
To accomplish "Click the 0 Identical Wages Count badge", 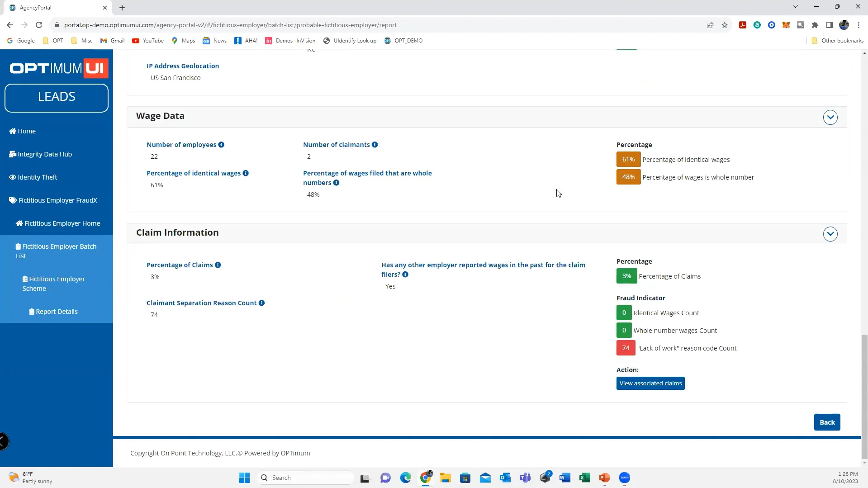I will [624, 313].
